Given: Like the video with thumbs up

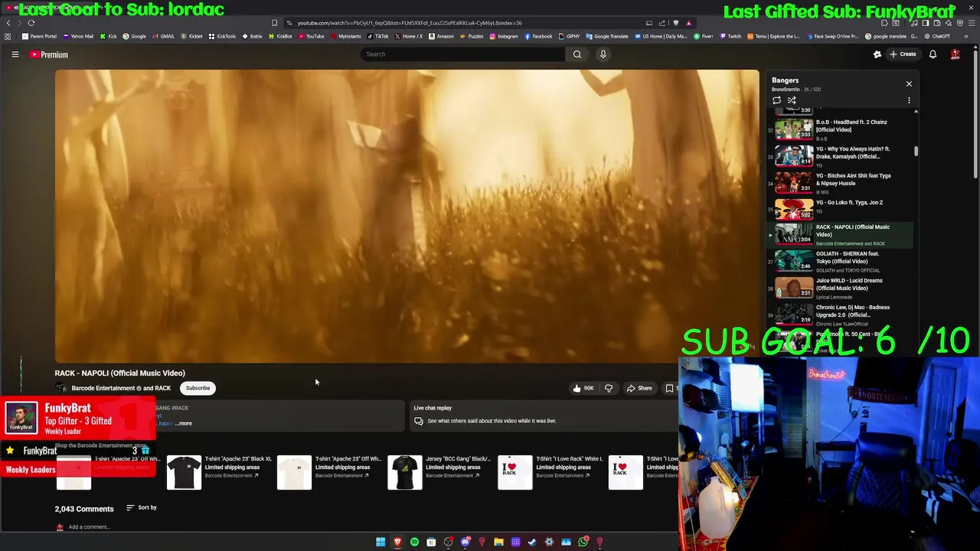Looking at the screenshot, I should point(583,388).
